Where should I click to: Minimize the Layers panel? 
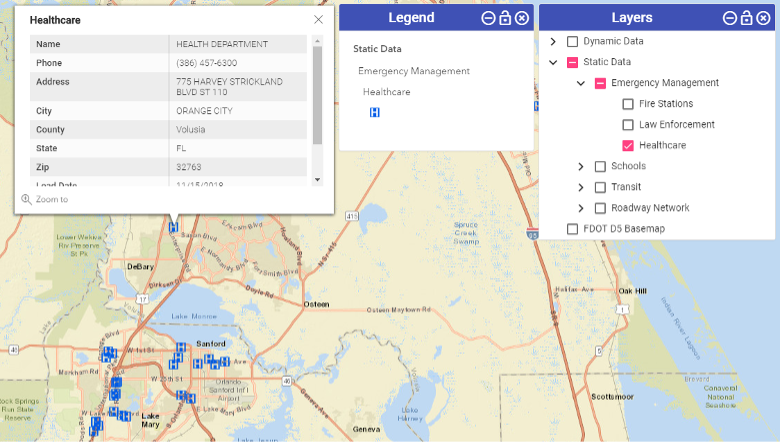[729, 18]
